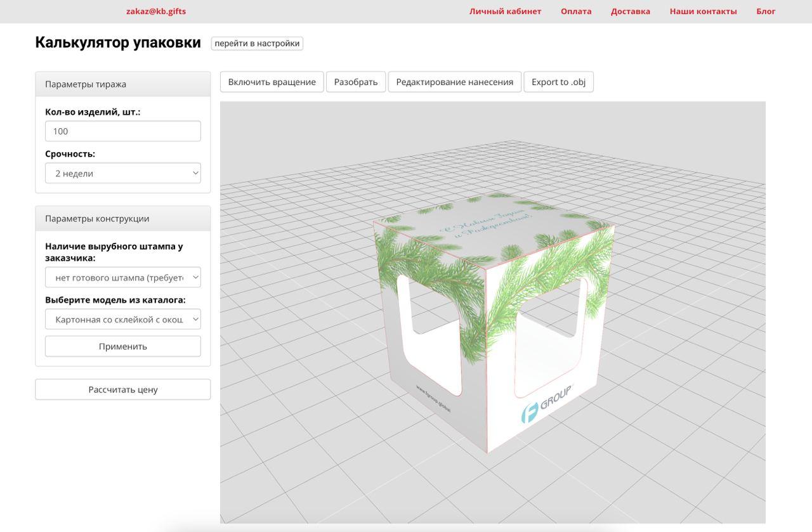Click the F GROUP logo on the box
Image resolution: width=812 pixels, height=532 pixels.
point(546,403)
